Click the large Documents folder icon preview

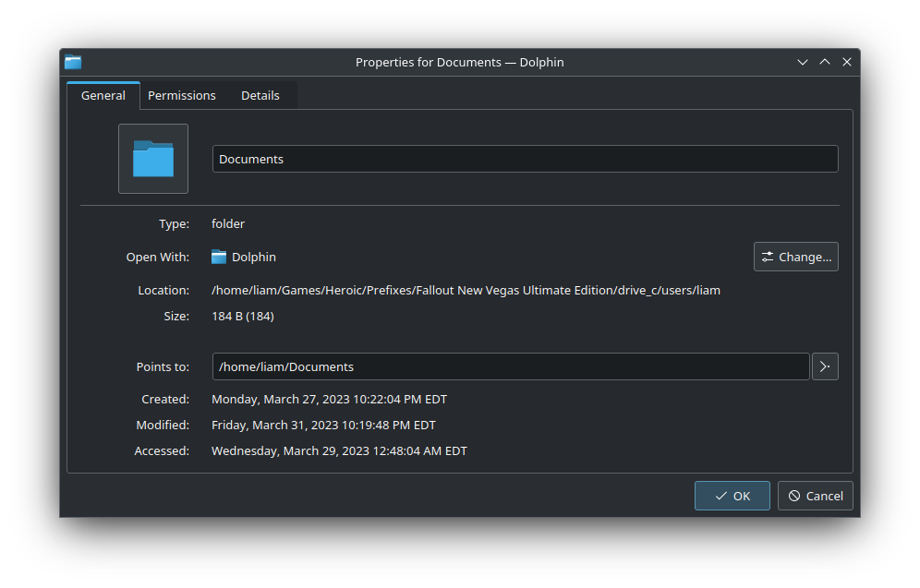(152, 159)
